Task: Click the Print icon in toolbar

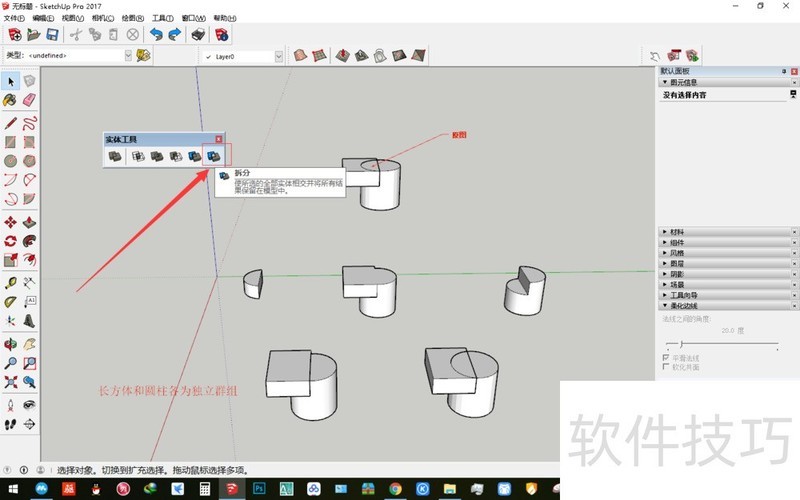Action: (x=198, y=35)
